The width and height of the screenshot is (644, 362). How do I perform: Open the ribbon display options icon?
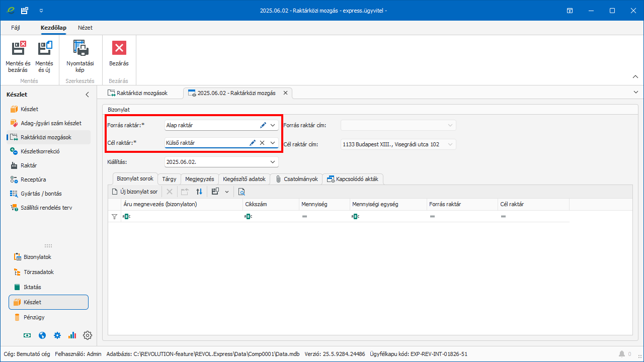[x=570, y=10]
